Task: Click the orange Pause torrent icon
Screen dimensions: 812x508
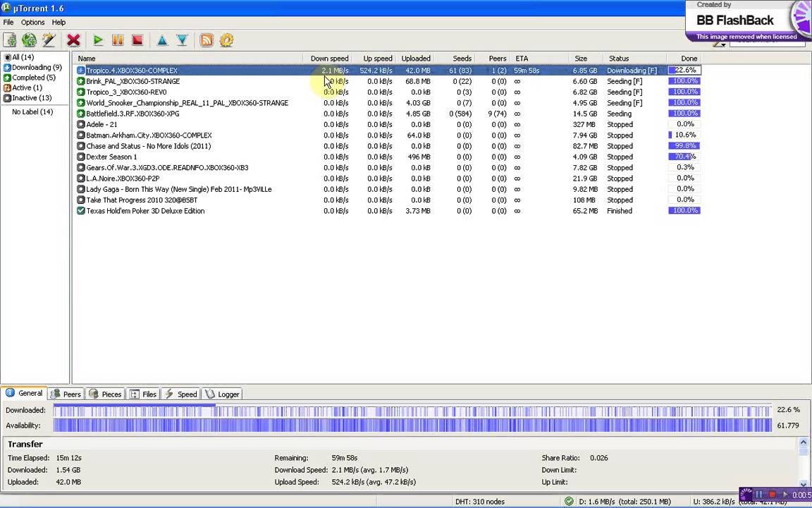Action: pos(118,40)
